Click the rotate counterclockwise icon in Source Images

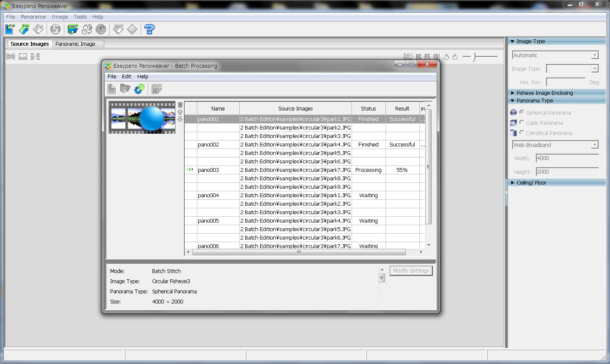[x=446, y=57]
